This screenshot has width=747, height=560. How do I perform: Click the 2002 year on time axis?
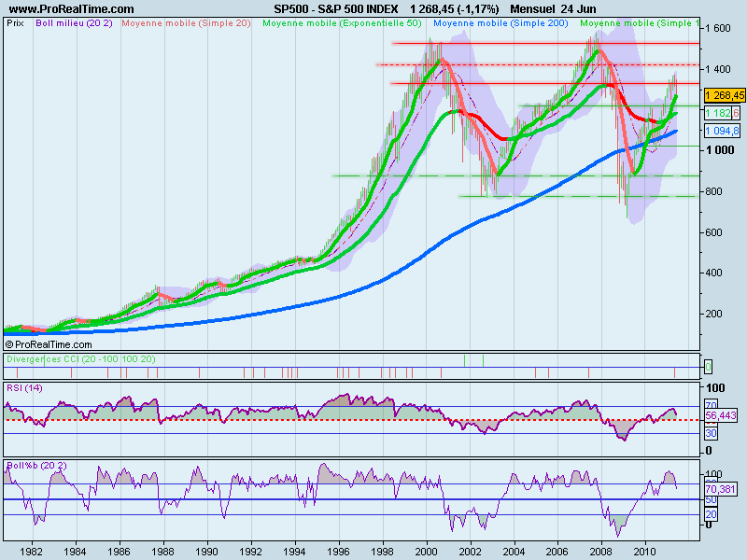click(470, 552)
